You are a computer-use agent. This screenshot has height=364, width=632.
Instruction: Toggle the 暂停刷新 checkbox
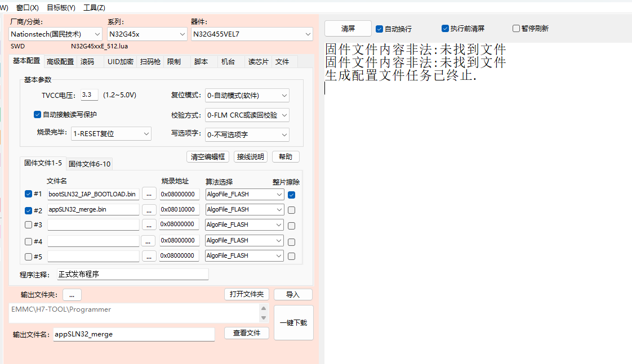point(516,29)
